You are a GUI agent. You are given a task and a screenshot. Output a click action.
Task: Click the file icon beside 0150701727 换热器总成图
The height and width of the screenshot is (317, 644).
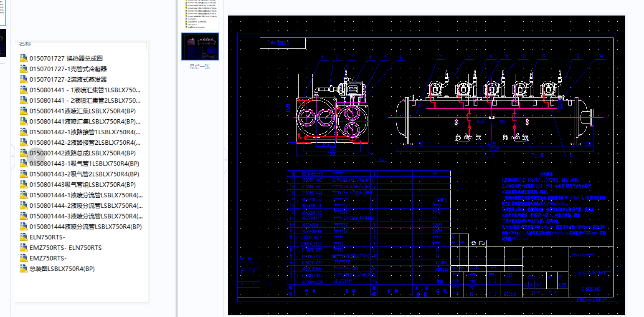point(23,58)
